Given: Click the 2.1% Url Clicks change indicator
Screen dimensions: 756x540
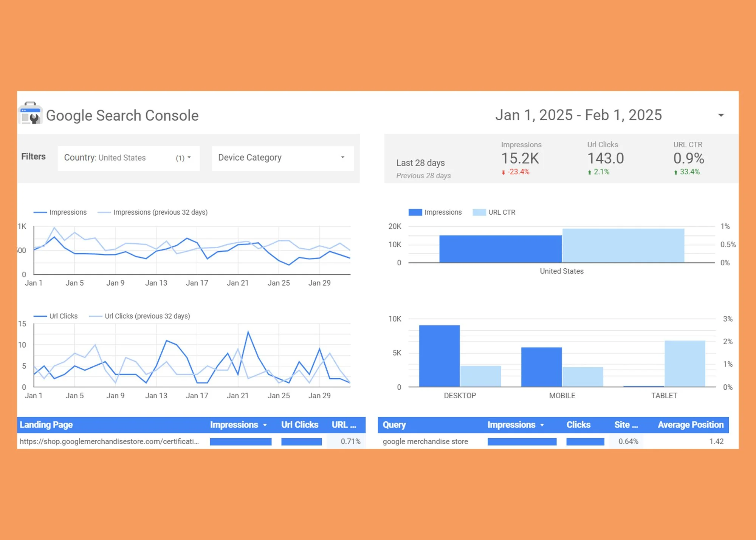Looking at the screenshot, I should click(598, 172).
